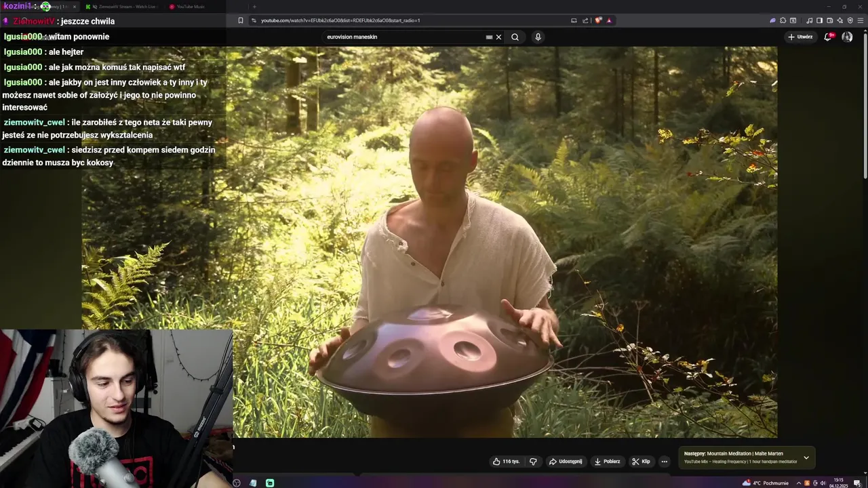Open the taskbar volume speaker icon
Screen dimensions: 868x488
tap(823, 483)
